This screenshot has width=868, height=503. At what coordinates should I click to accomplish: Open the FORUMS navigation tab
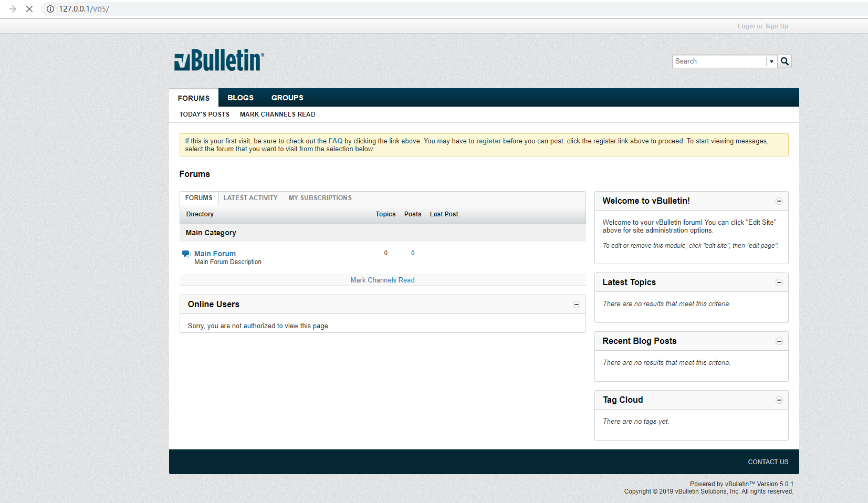pos(194,98)
